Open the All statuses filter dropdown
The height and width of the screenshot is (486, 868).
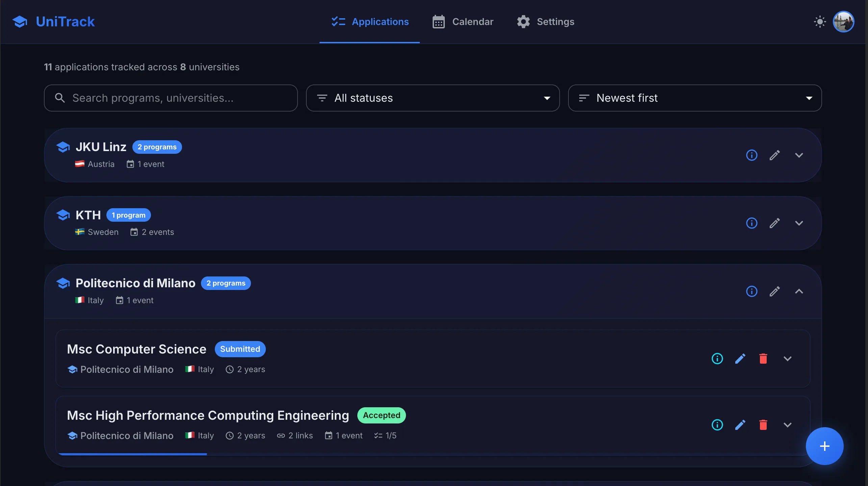433,98
